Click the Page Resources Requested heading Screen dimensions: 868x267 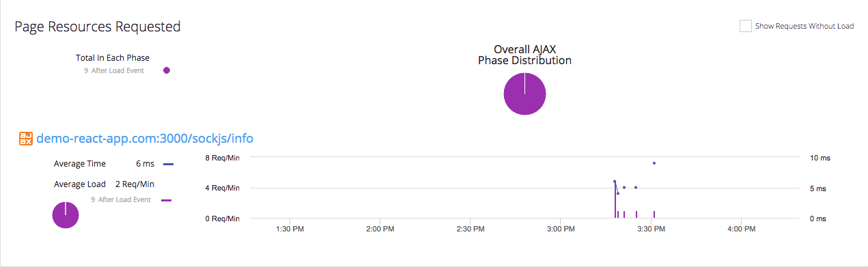[98, 27]
